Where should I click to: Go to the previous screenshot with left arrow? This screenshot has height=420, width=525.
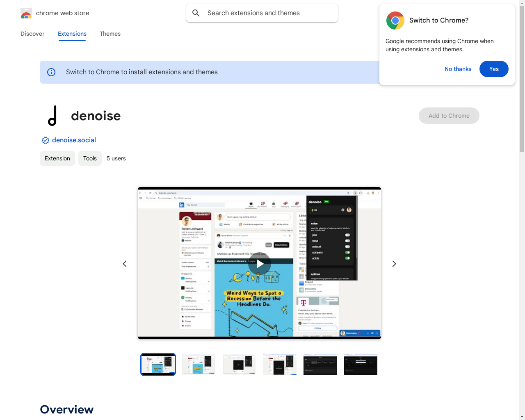coord(125,264)
